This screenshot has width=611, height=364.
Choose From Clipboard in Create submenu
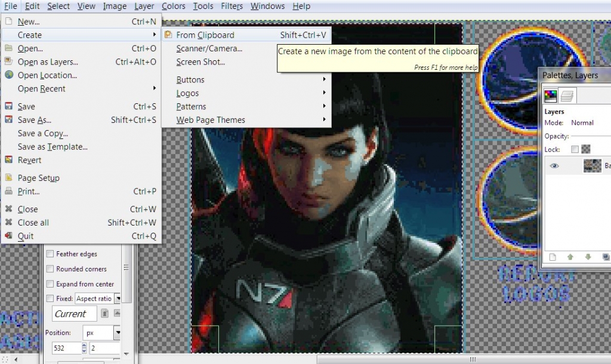[x=205, y=35]
